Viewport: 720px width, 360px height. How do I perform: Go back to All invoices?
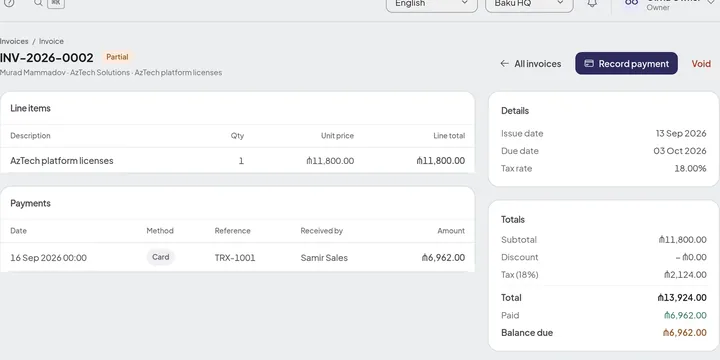(531, 64)
